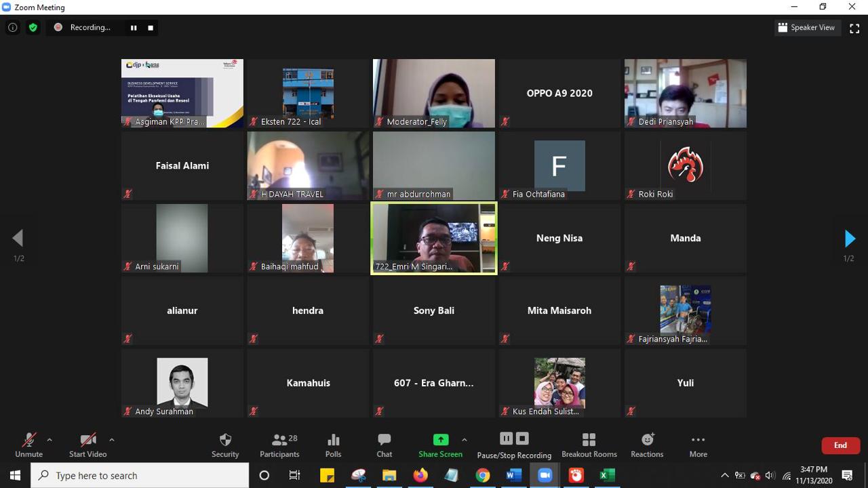Image resolution: width=868 pixels, height=488 pixels.
Task: Switch to Speaker View
Action: click(806, 28)
